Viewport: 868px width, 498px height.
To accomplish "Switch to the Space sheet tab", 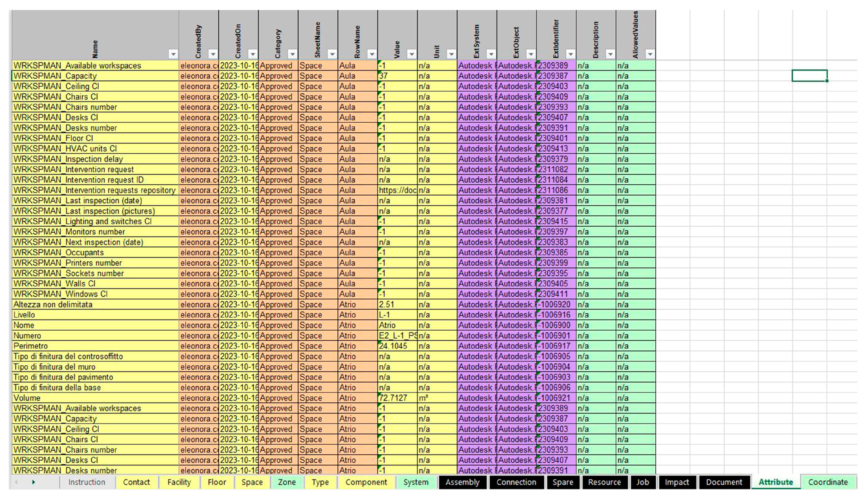I will [x=252, y=482].
